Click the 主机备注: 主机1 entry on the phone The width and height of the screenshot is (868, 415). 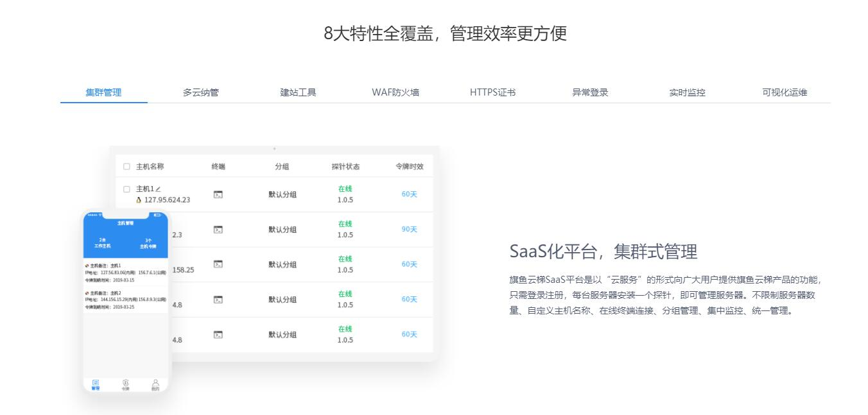pyautogui.click(x=126, y=273)
